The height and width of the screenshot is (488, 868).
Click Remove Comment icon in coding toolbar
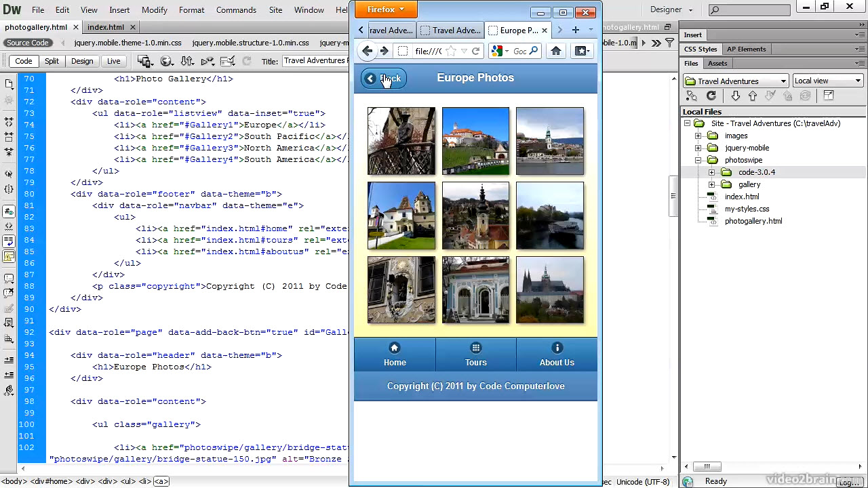(9, 293)
